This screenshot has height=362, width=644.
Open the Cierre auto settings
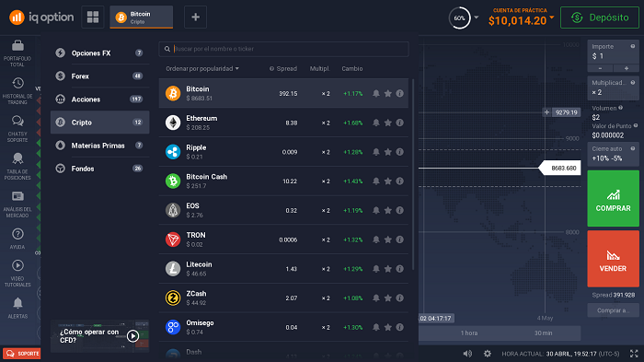click(x=614, y=154)
